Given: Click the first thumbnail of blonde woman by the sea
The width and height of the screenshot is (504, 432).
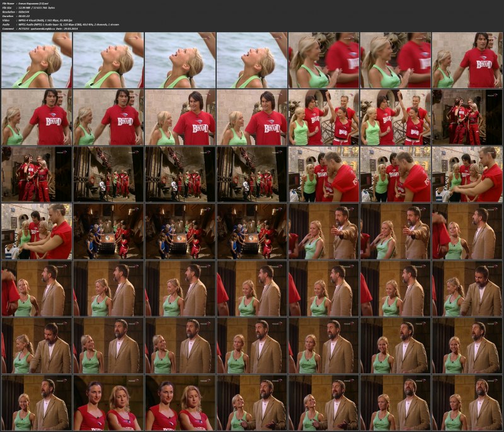Looking at the screenshot, I should [36, 60].
